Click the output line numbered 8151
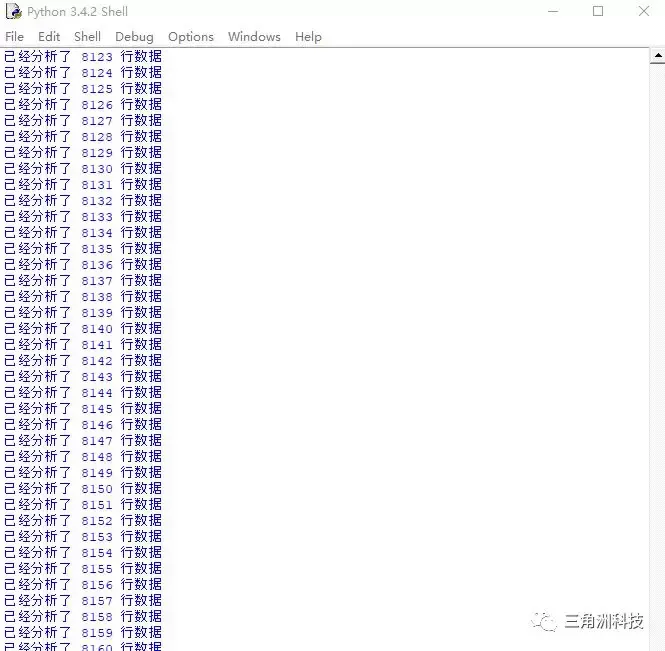Screen dimensions: 665x651 click(x=83, y=504)
